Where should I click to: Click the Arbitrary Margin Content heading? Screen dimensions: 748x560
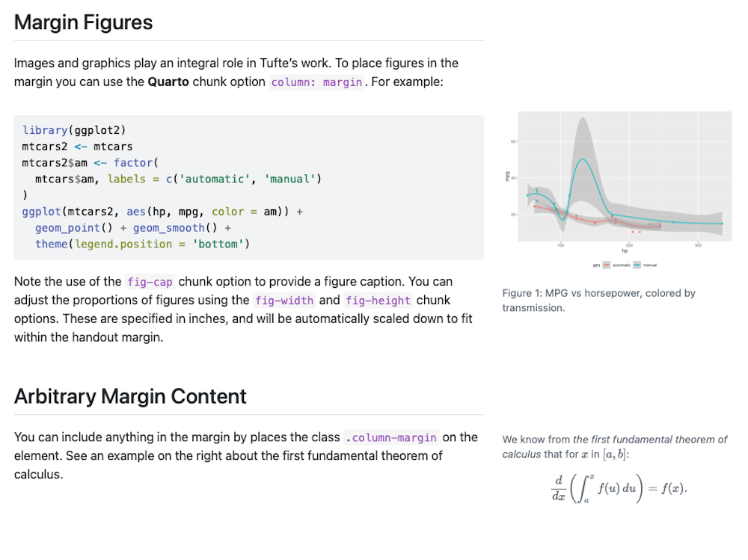click(x=130, y=396)
